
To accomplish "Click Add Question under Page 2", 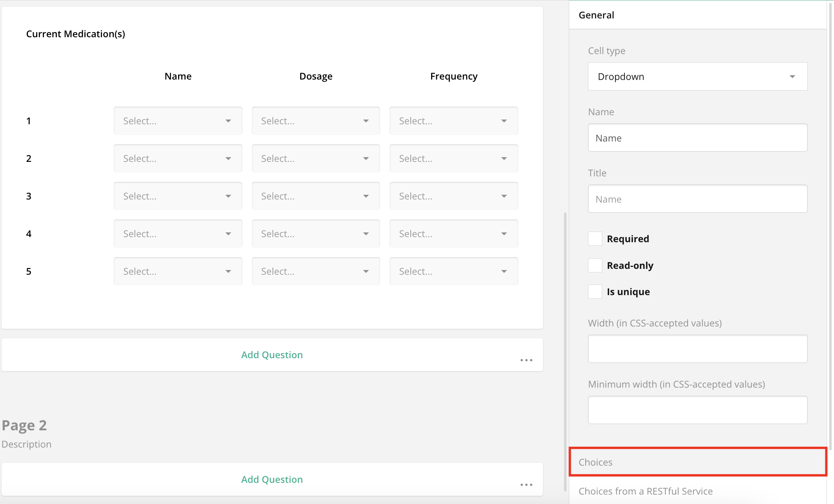I will point(272,479).
